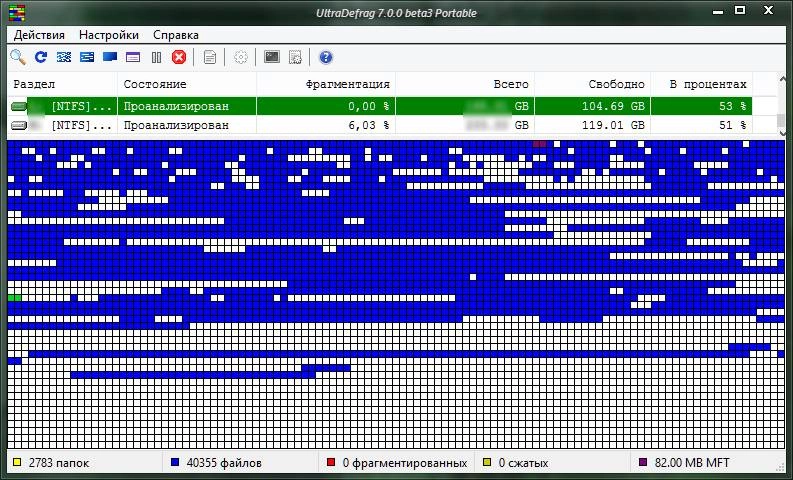Open the Настройки menu
Screen dimensions: 793x480
109,35
